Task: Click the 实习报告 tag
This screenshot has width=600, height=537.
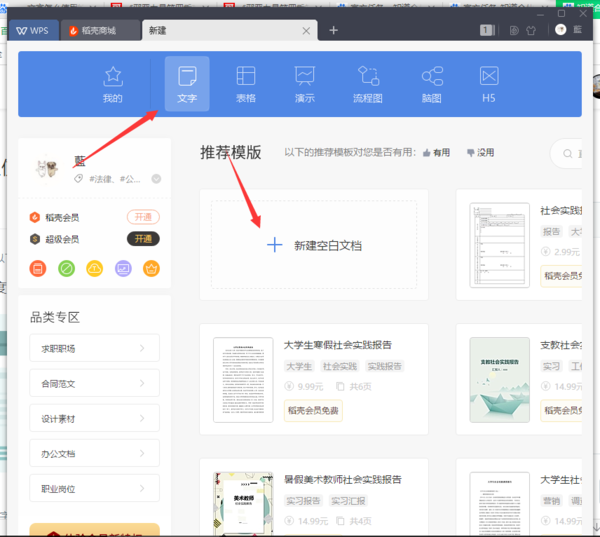Action: [x=303, y=501]
